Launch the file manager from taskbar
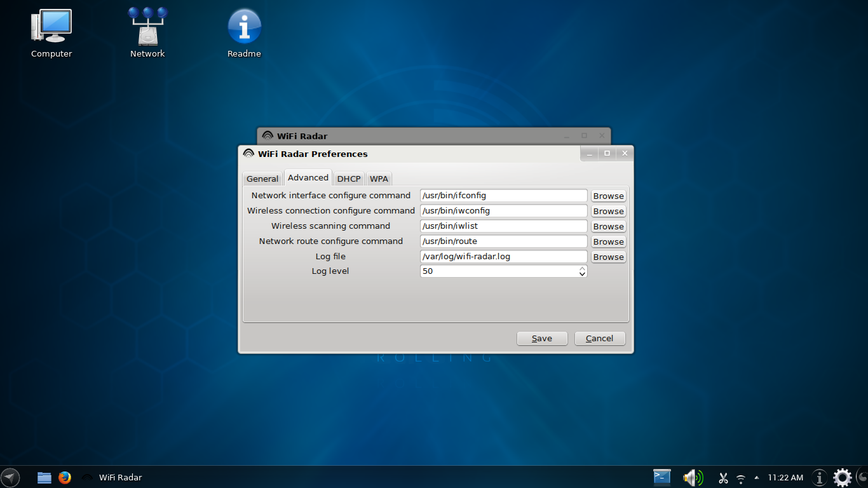Viewport: 868px width, 488px height. pos(44,477)
